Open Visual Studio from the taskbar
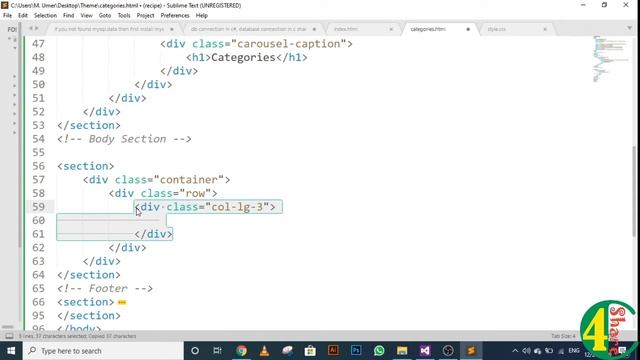 click(425, 351)
